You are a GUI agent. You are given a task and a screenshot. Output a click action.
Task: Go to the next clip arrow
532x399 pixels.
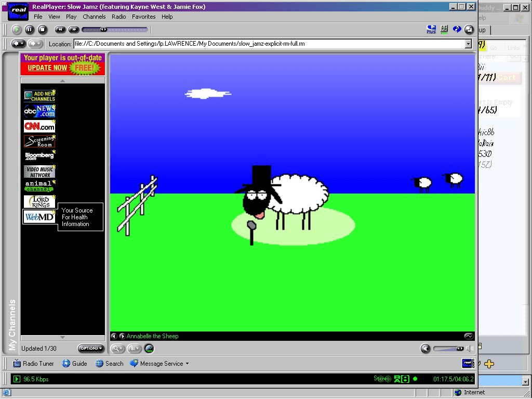point(122,336)
